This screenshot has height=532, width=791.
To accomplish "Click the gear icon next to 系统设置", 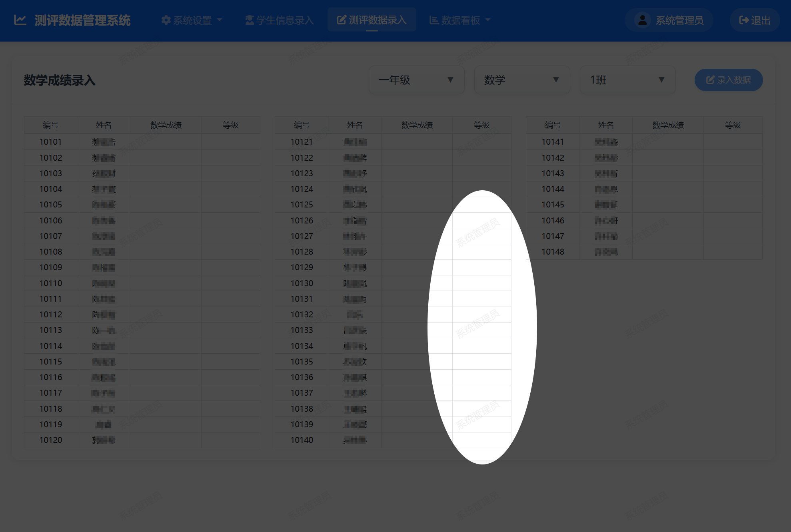I will click(x=166, y=20).
